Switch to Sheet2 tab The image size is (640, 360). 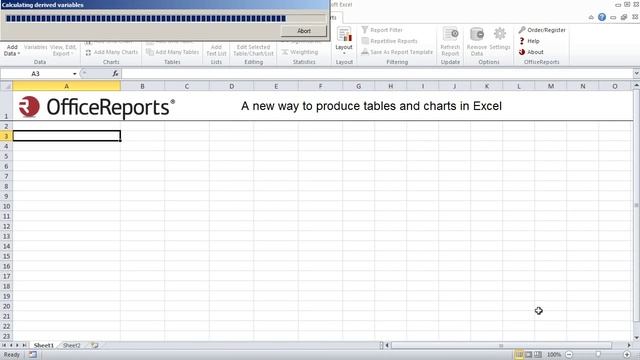coord(71,345)
